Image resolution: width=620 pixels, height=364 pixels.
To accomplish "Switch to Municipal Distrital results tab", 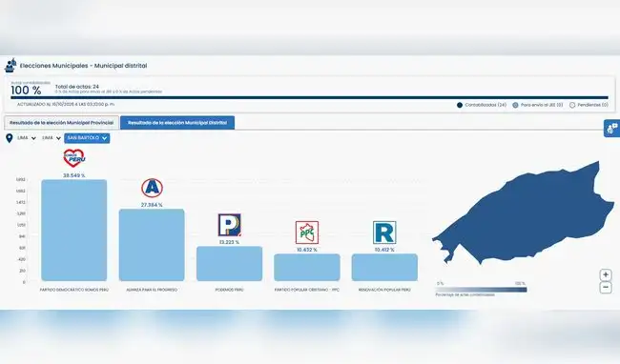I will pyautogui.click(x=177, y=123).
